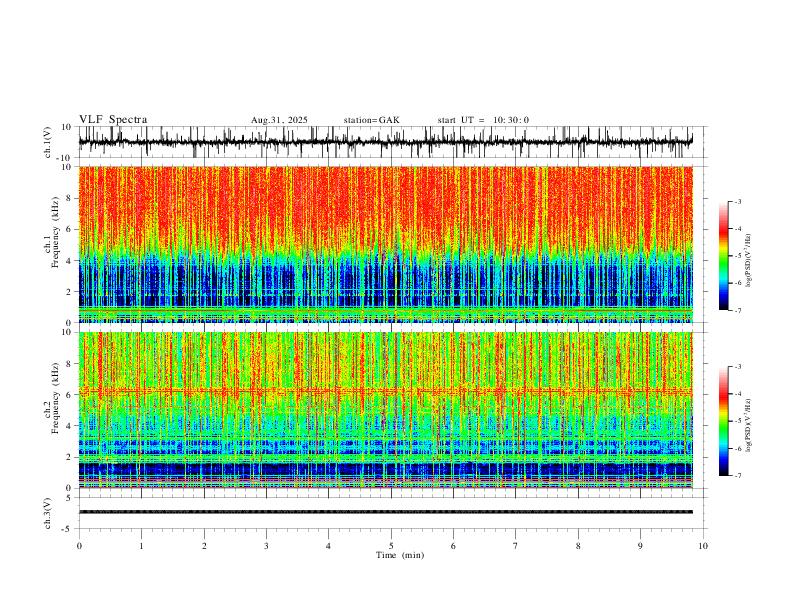
Task: Click the 'station=GAK' header label
Action: pyautogui.click(x=371, y=120)
